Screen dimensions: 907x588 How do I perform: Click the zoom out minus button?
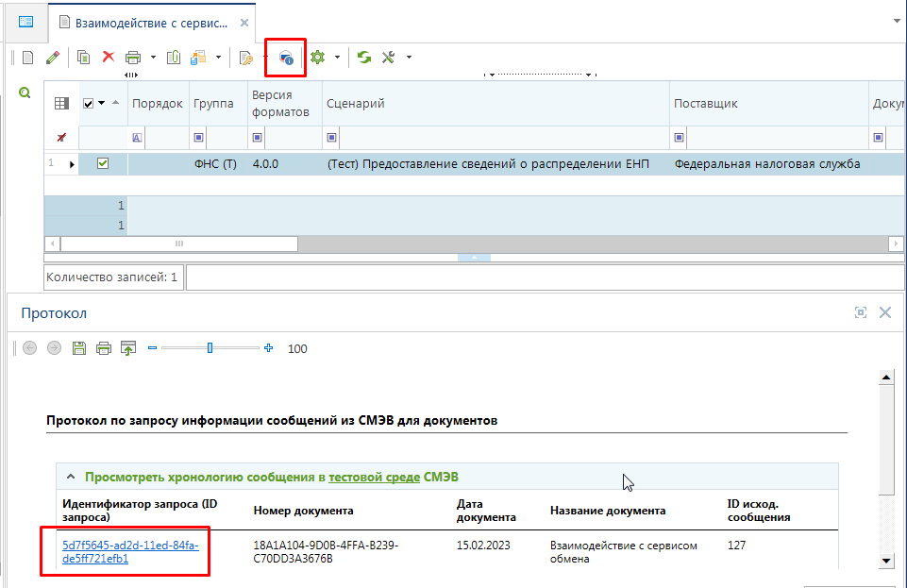pos(152,348)
